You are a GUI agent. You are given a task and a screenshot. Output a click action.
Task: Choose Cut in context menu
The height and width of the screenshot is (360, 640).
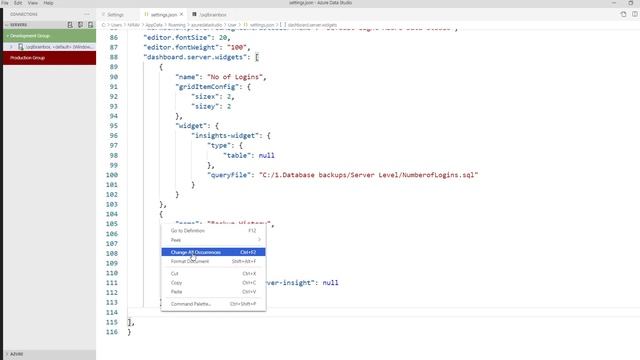pyautogui.click(x=213, y=273)
